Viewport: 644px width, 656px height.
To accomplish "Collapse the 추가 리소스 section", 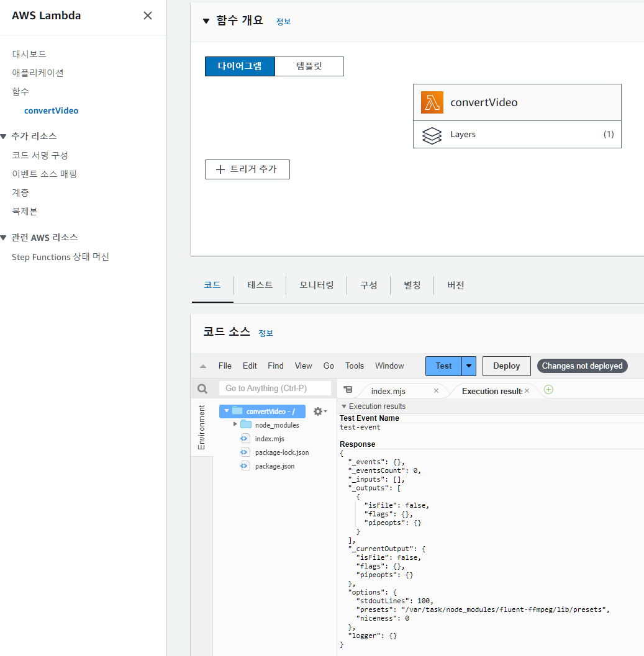I will click(x=3, y=137).
